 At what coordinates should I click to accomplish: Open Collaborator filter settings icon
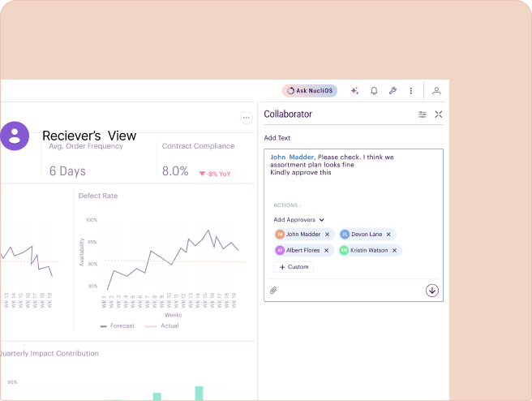pos(423,114)
